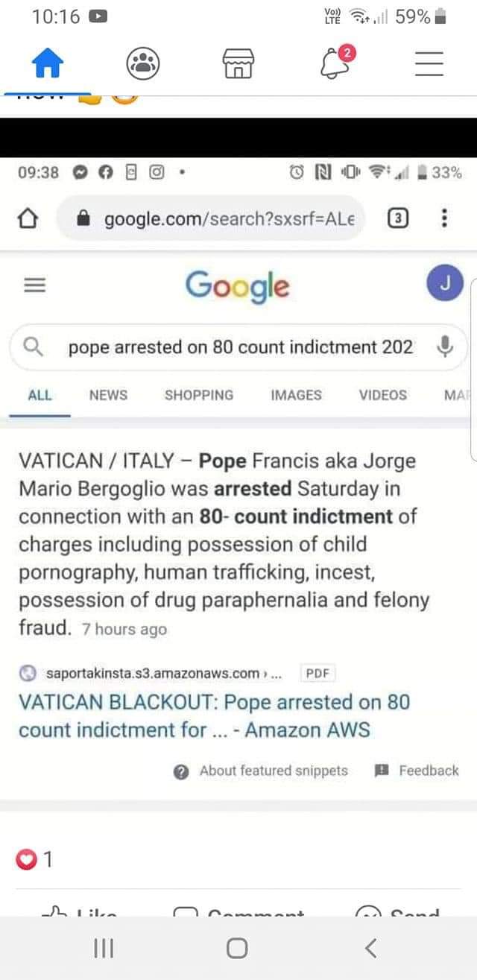Switch to the Images tab
This screenshot has width=477, height=980.
click(296, 395)
